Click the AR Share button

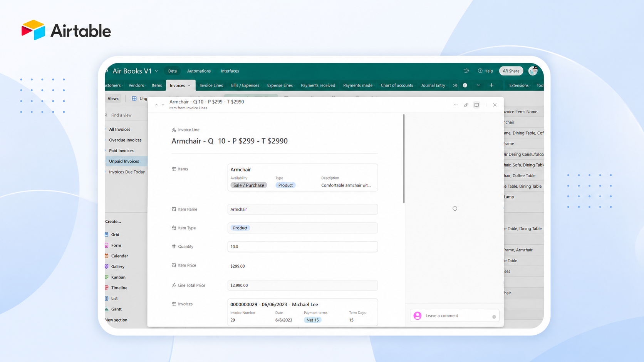pos(511,71)
